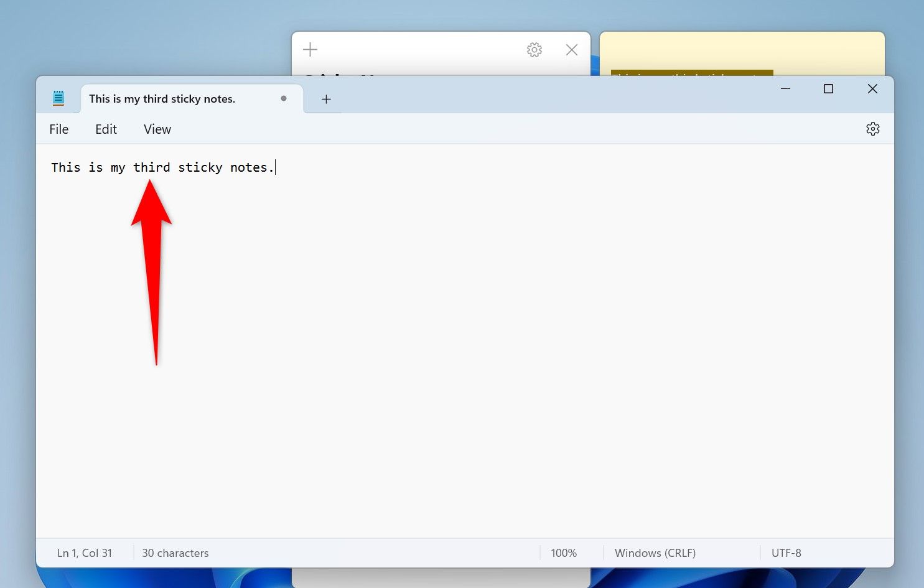Click the word 'This' in the editor
The height and width of the screenshot is (588, 924).
point(66,167)
